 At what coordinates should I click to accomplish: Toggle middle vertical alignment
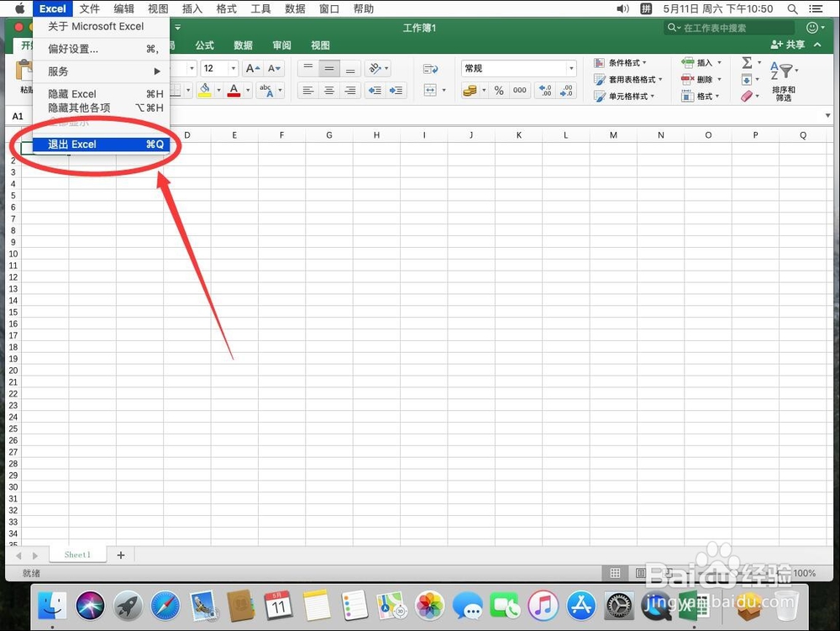point(329,69)
